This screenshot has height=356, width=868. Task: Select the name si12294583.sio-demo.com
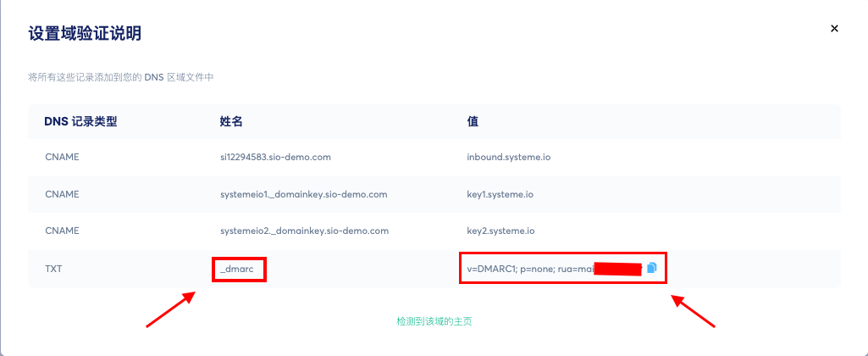275,157
